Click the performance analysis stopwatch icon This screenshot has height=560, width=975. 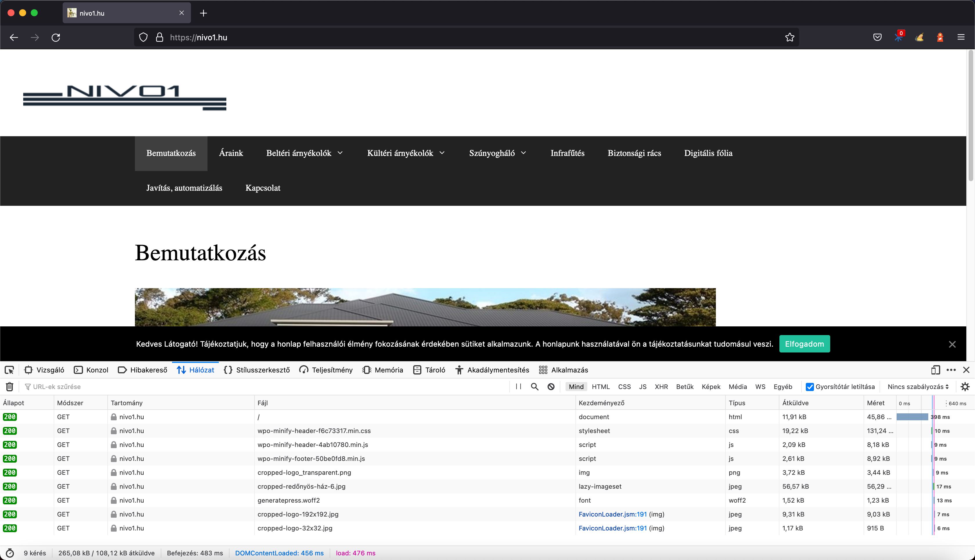[x=10, y=553]
